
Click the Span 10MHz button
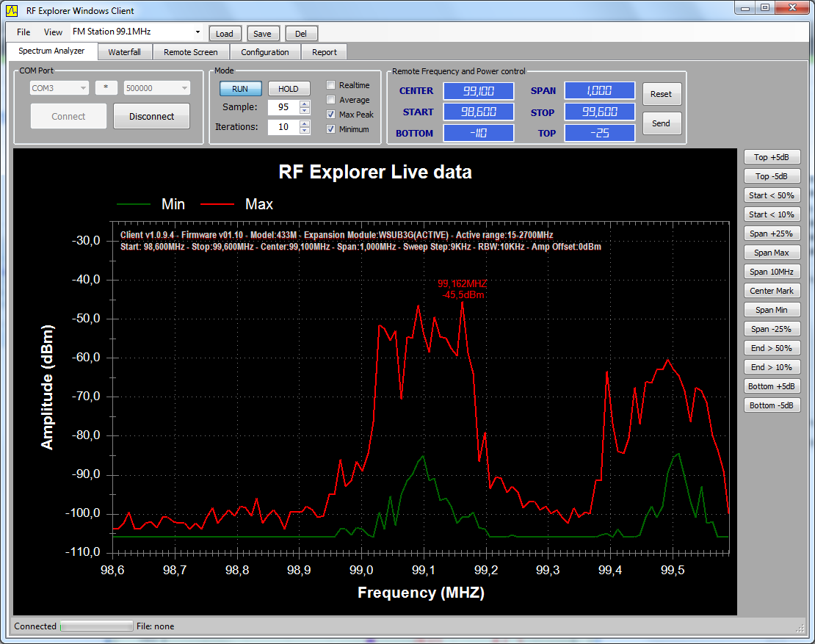coord(772,272)
